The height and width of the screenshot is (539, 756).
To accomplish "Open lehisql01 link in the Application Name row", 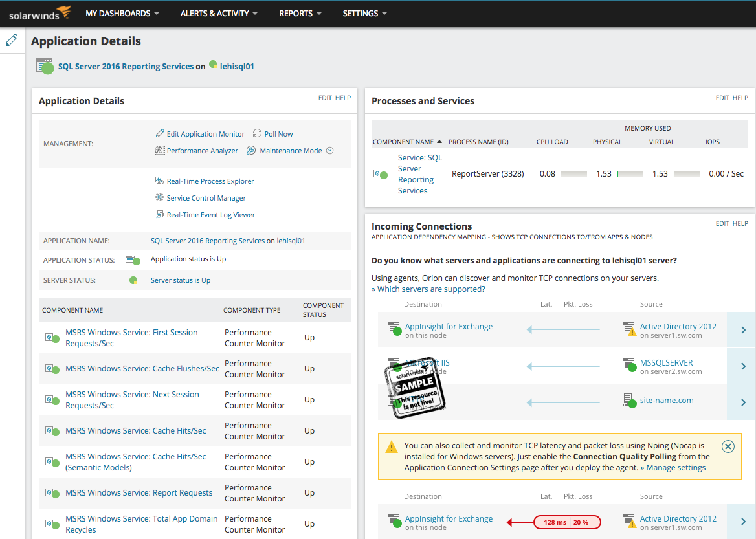I will pos(291,241).
